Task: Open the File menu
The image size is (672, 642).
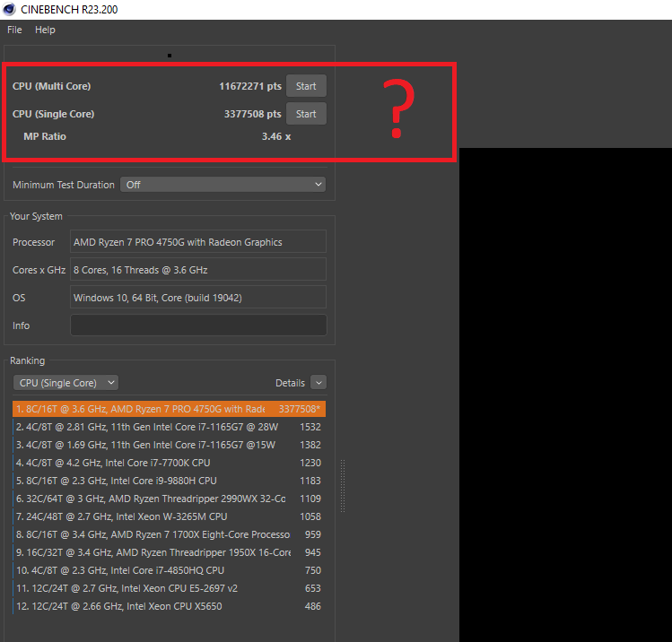Action: click(14, 30)
